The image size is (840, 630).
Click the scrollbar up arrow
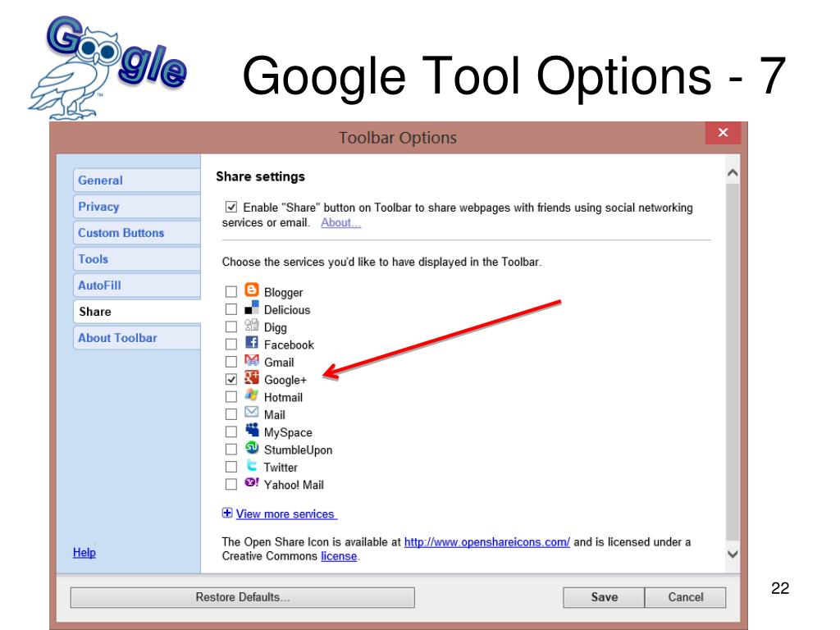coord(733,172)
